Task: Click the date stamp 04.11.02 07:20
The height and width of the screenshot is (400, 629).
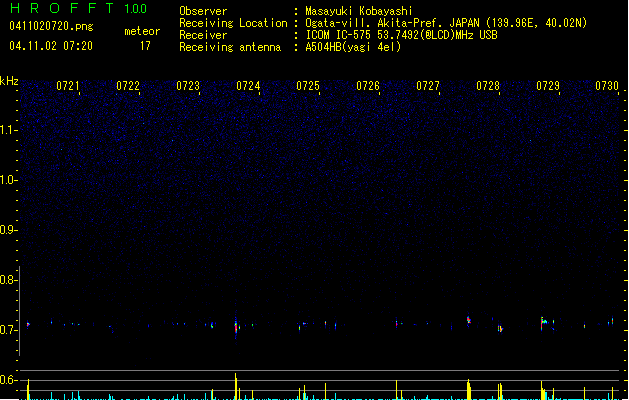Action: coord(51,46)
